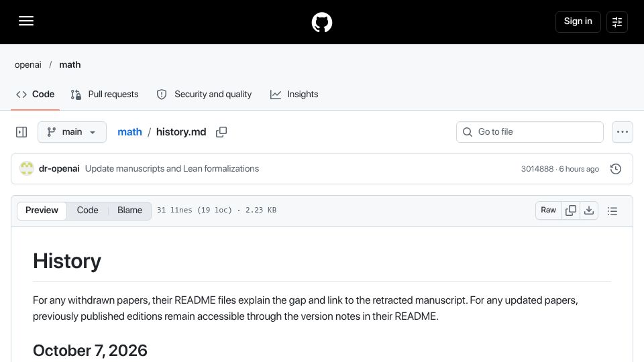Switch to Blame view
Image resolution: width=644 pixels, height=362 pixels.
129,210
